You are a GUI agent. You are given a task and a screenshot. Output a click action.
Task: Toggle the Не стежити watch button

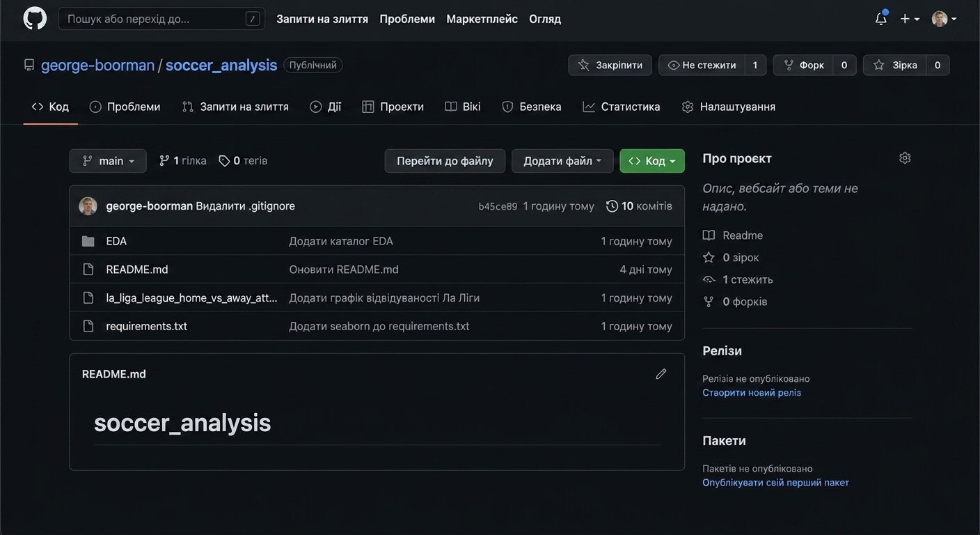(702, 65)
